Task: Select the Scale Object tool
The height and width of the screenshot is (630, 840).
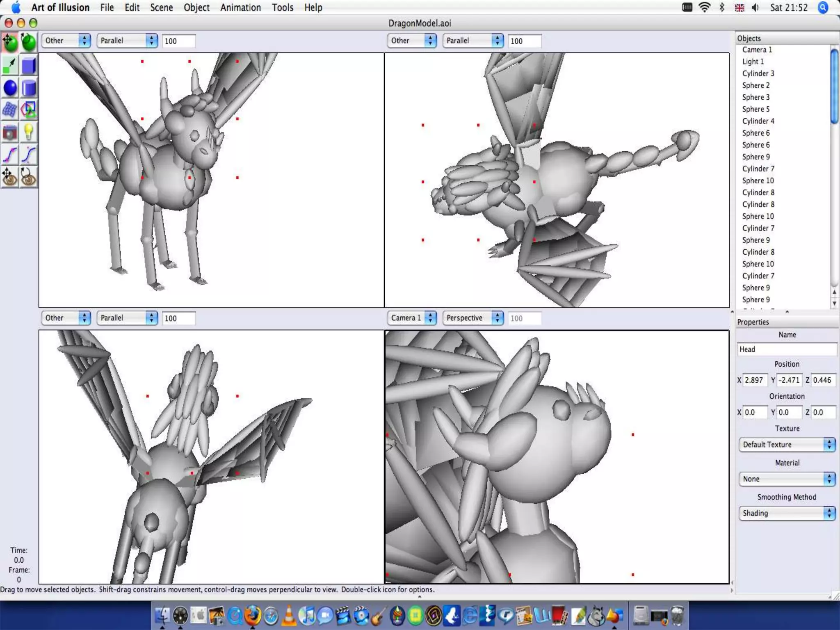Action: [x=10, y=65]
